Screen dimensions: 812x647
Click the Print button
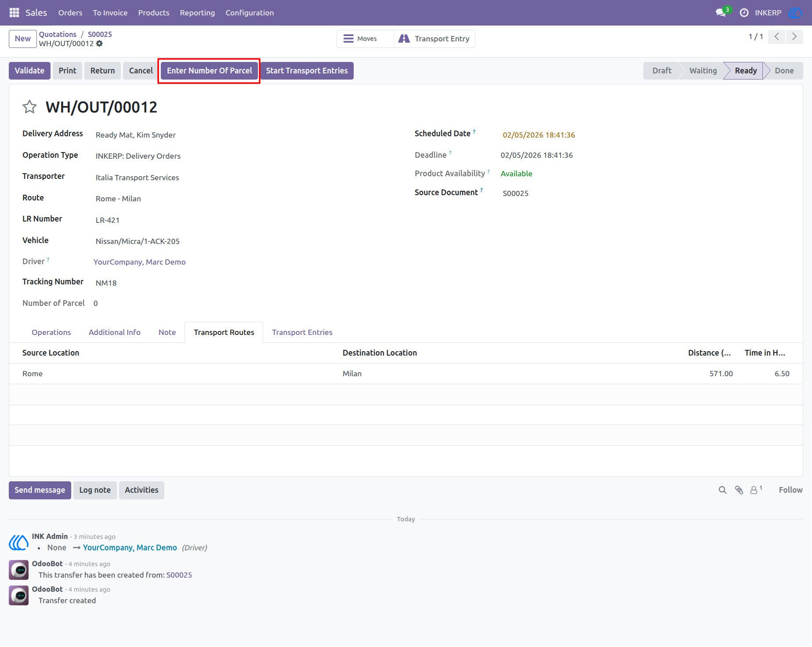click(67, 71)
